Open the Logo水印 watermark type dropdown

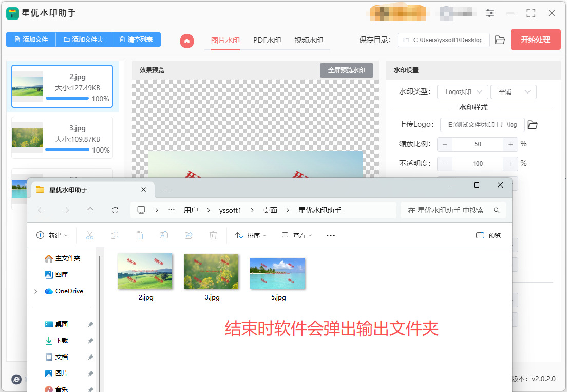click(x=462, y=92)
